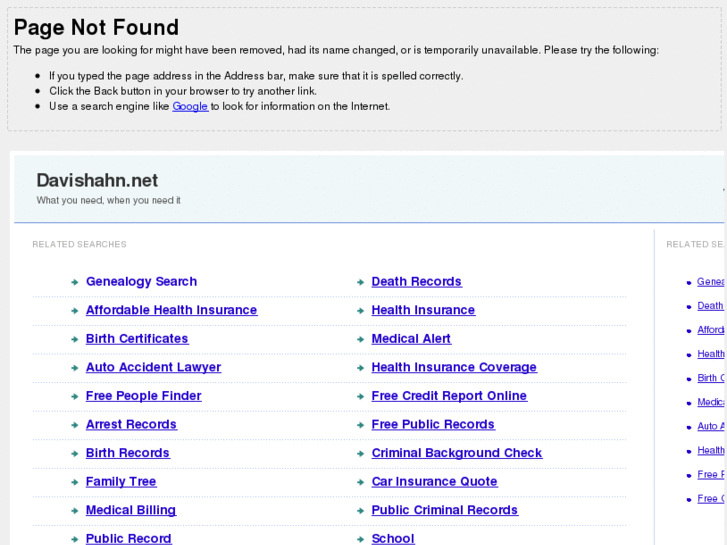Select the Birth Records link

(x=128, y=453)
